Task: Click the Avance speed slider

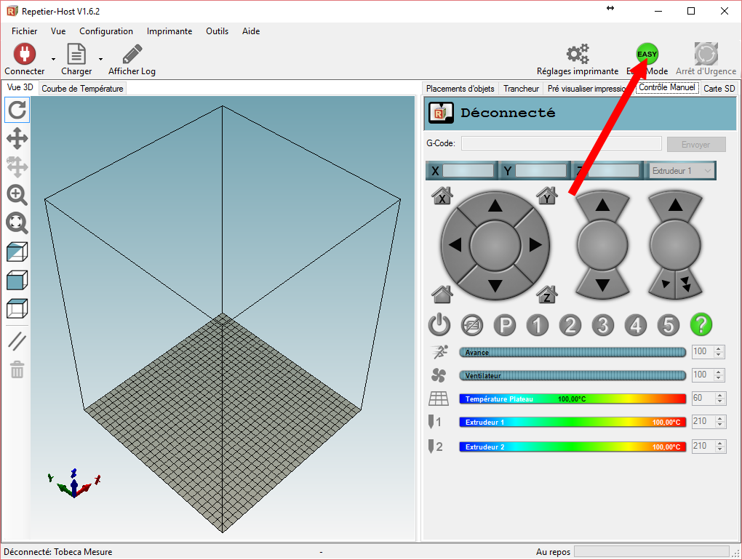Action: [x=572, y=353]
